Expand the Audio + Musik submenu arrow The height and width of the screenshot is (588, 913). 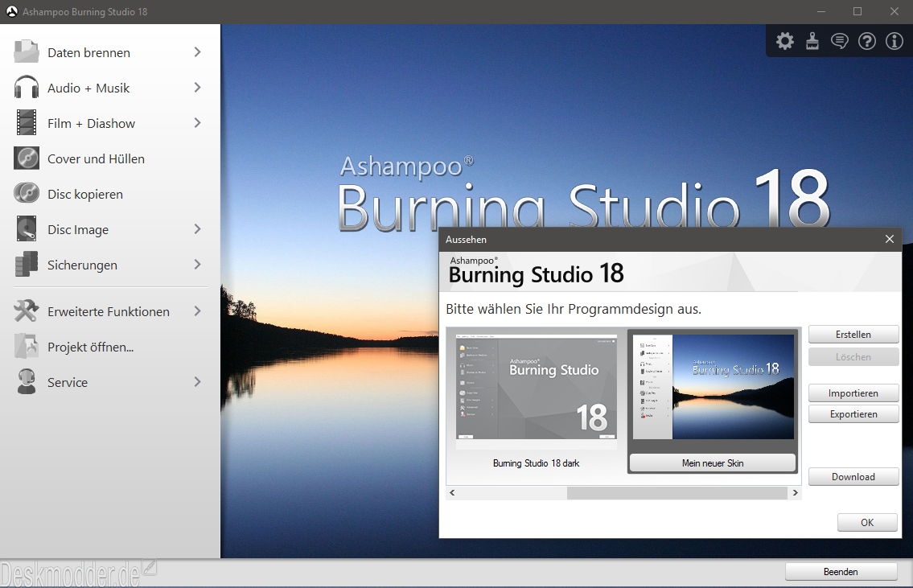point(197,88)
